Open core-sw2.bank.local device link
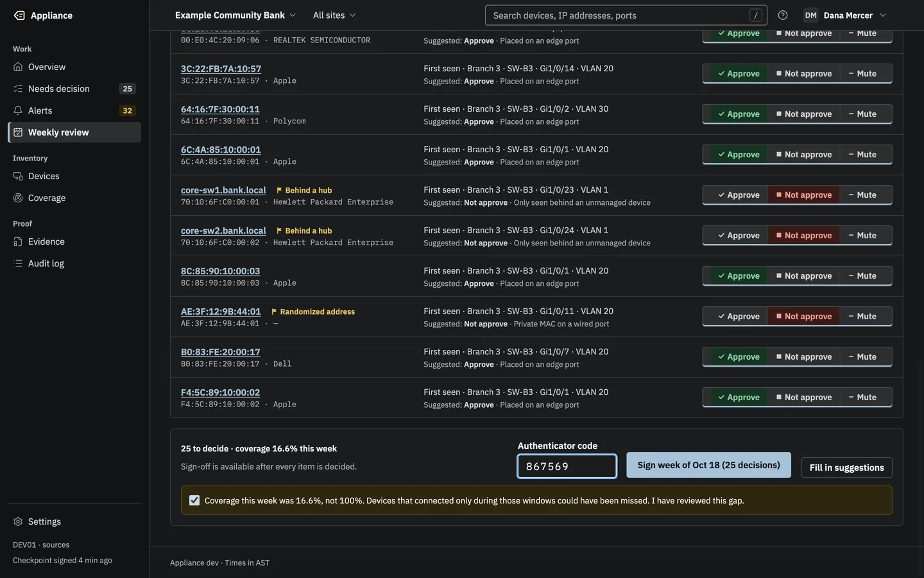924x578 pixels. coord(223,231)
